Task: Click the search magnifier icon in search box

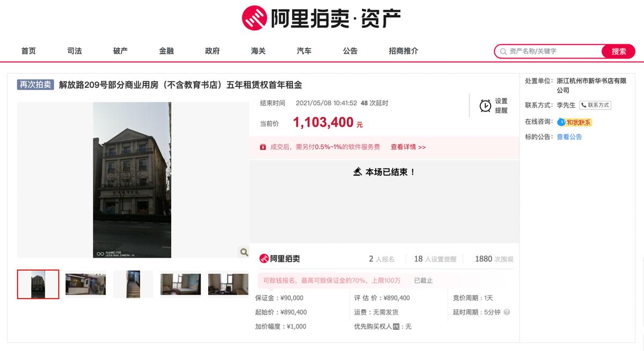Action: [503, 52]
